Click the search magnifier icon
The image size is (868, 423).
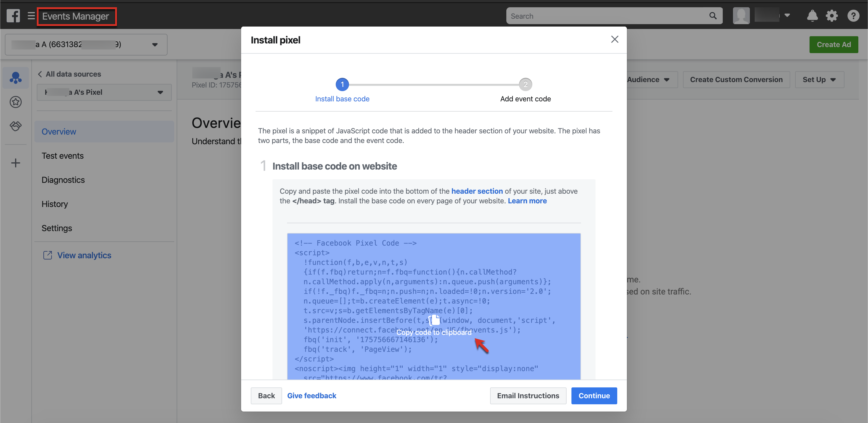[713, 16]
